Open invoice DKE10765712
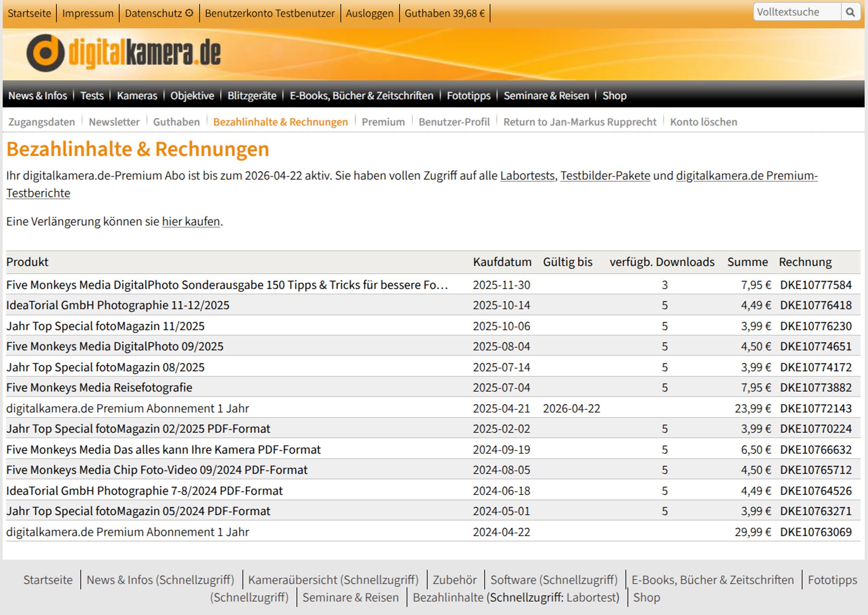This screenshot has width=868, height=615. coord(816,470)
